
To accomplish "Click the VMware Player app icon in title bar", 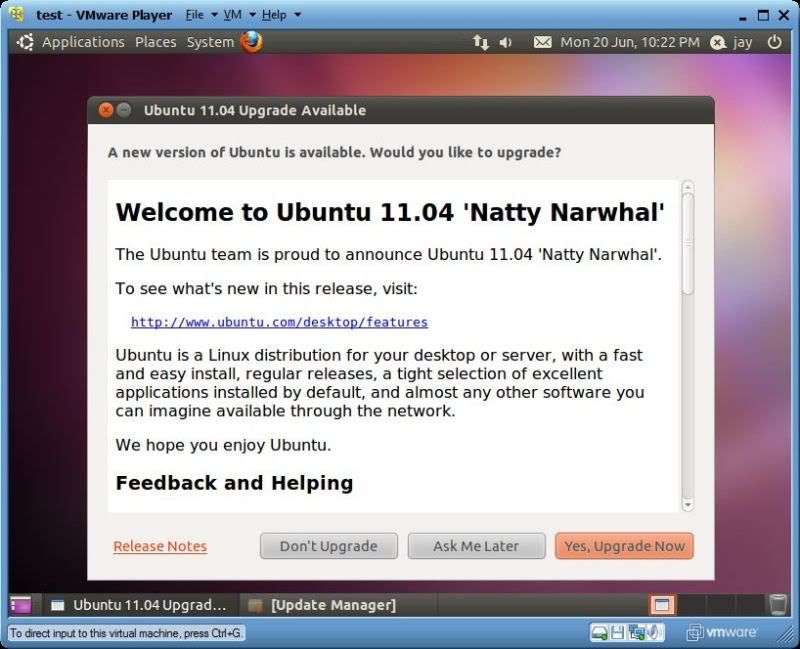I will click(17, 14).
